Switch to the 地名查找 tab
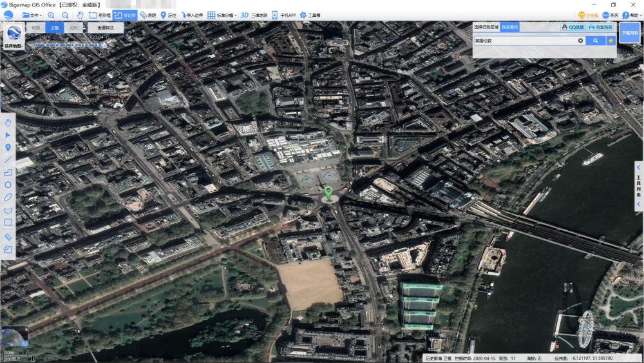The height and width of the screenshot is (363, 644). [x=509, y=27]
